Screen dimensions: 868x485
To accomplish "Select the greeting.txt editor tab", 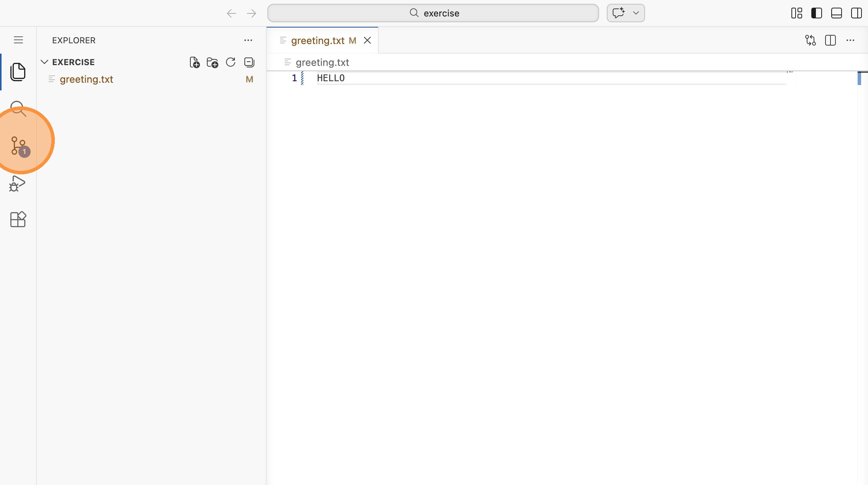I will tap(318, 41).
